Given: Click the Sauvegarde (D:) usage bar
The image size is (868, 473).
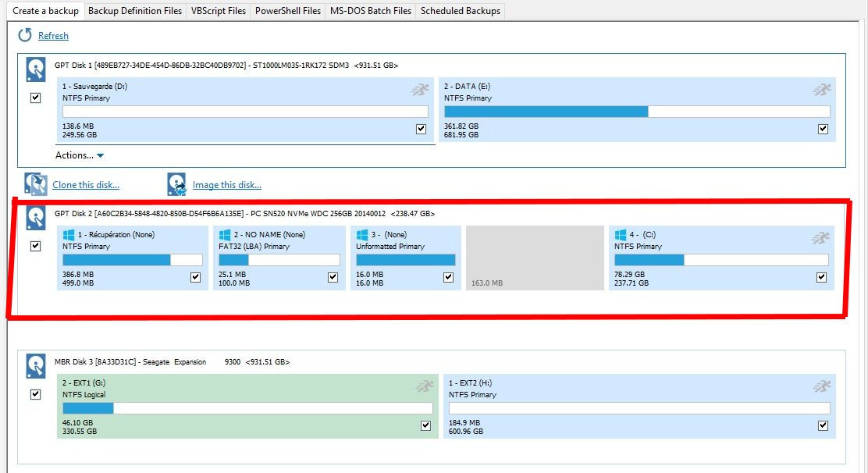Looking at the screenshot, I should (245, 112).
